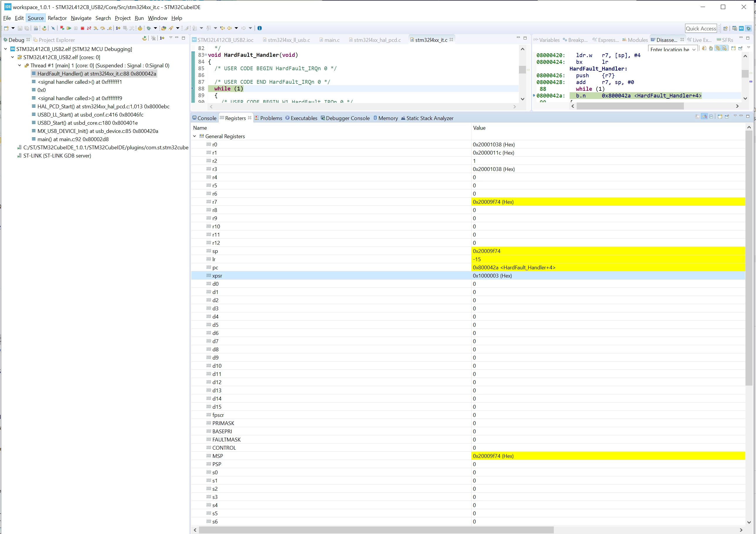Click the disassembly Home (go to PC) icon
This screenshot has height=534, width=756.
(711, 48)
